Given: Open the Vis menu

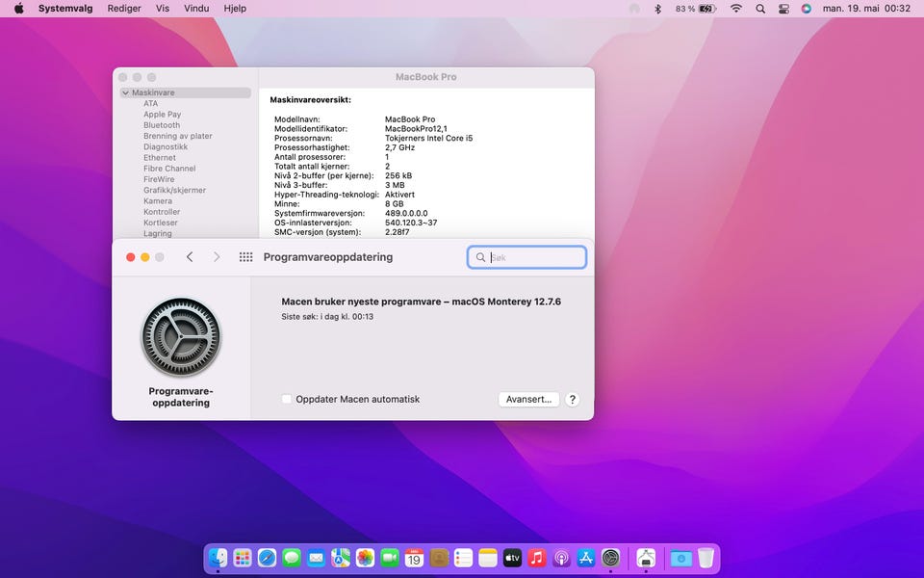Looking at the screenshot, I should [163, 9].
